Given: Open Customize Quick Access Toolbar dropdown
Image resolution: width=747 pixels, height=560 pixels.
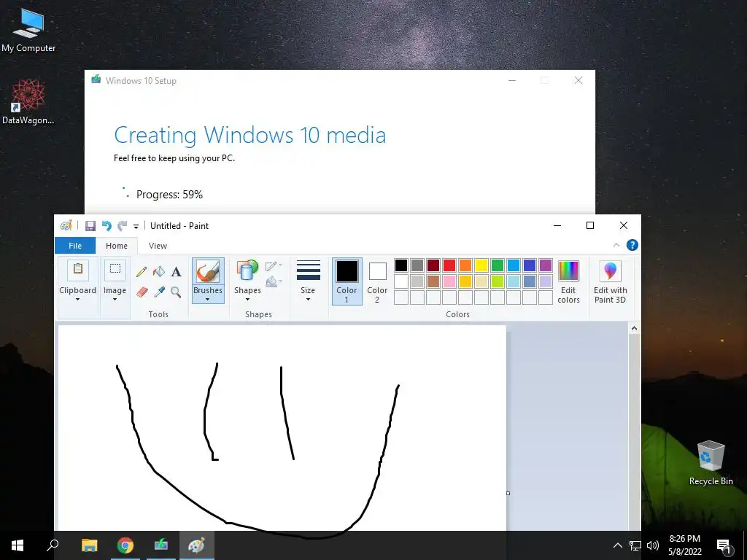Looking at the screenshot, I should (136, 226).
